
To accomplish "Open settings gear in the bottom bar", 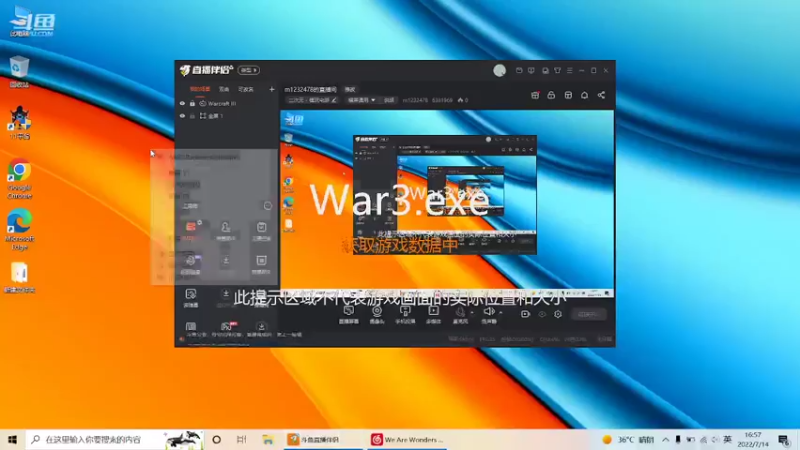I will (558, 314).
